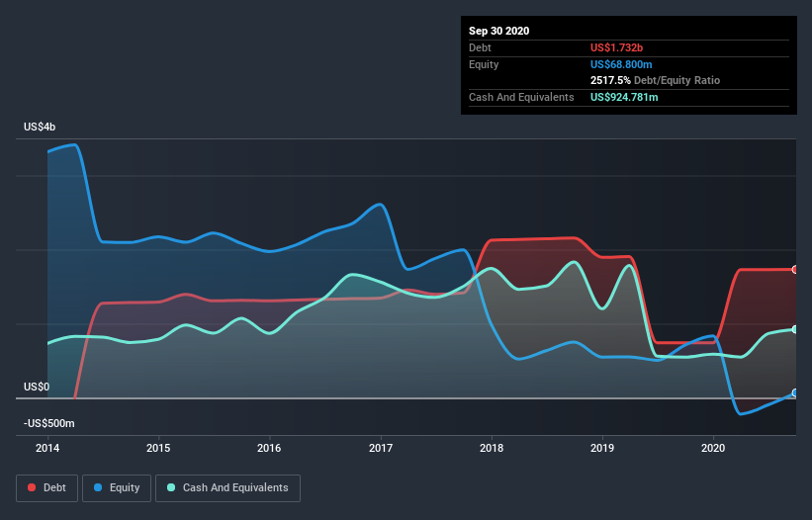The image size is (812, 520).
Task: Click the 2019 x-axis label
Action: point(602,448)
